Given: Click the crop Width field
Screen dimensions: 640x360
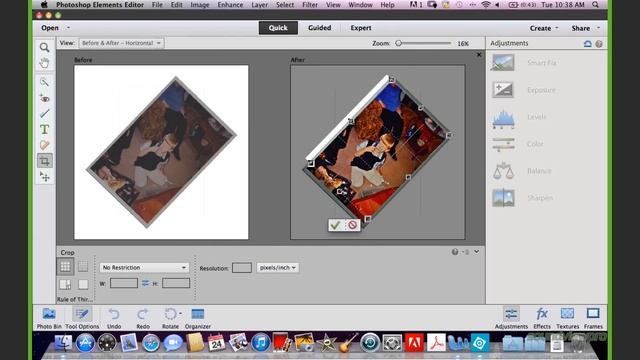Looking at the screenshot, I should click(x=124, y=283).
